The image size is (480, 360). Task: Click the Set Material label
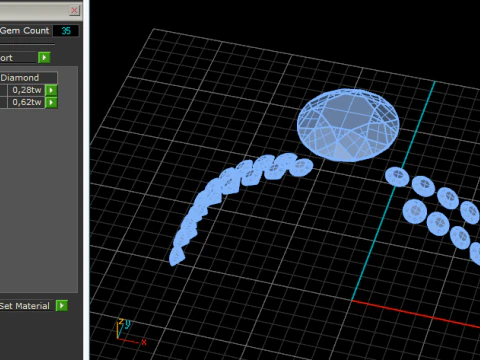click(x=25, y=306)
